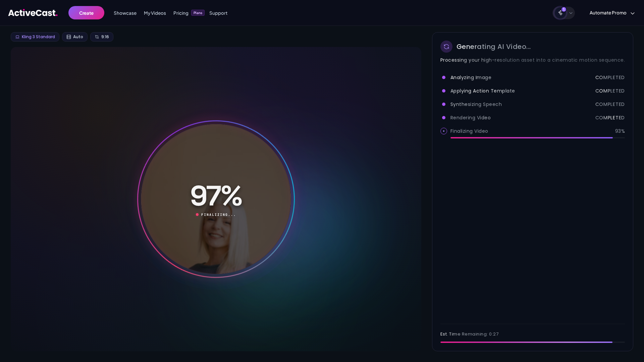Click the film grid icon beside Auto
This screenshot has height=362, width=644.
[x=69, y=37]
